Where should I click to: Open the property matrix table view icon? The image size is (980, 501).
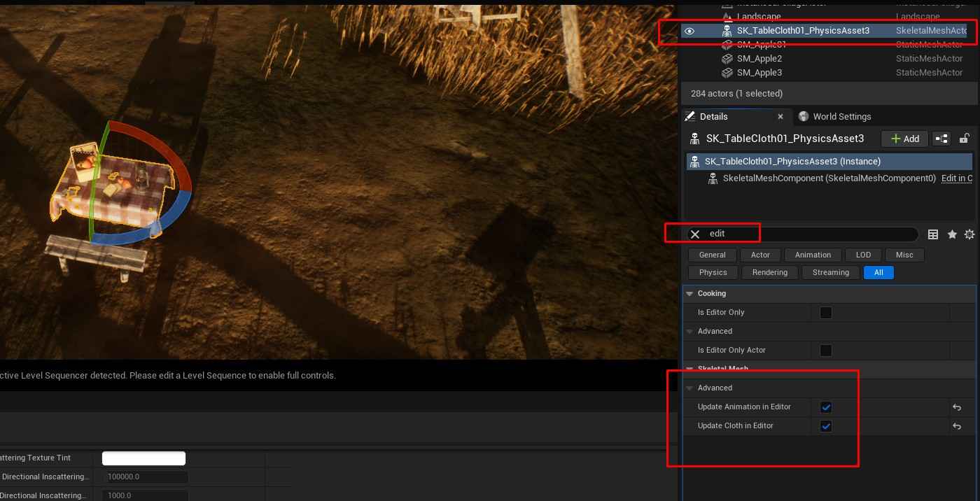pyautogui.click(x=933, y=234)
